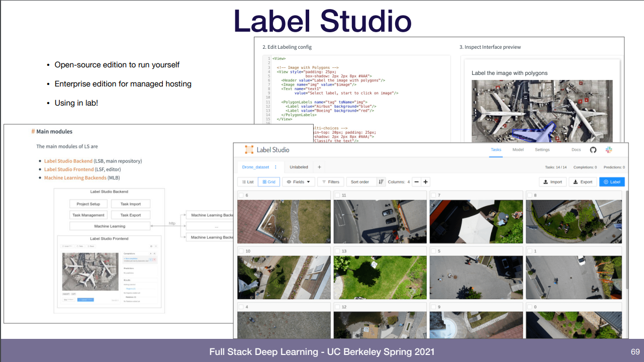Click the '3. Inspect Interface preview' title

click(490, 47)
